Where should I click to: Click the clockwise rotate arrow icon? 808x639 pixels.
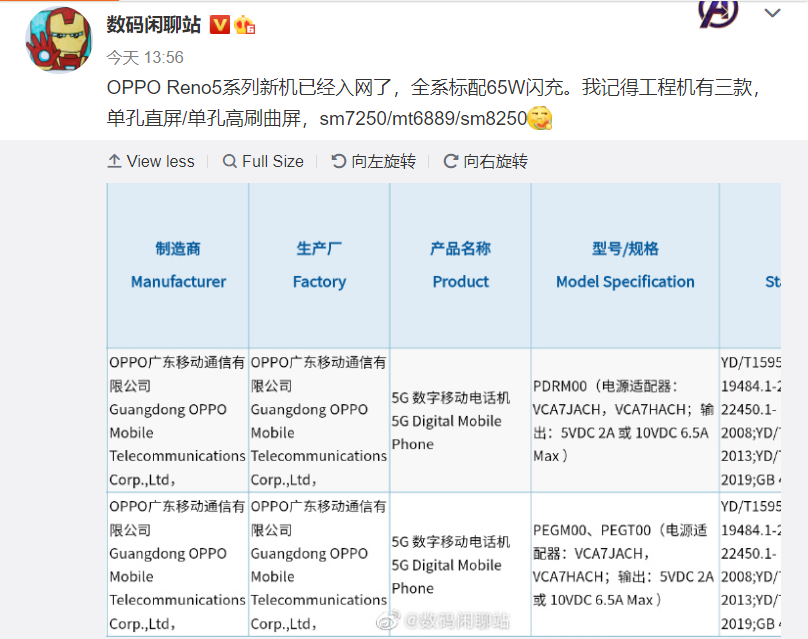pyautogui.click(x=450, y=161)
